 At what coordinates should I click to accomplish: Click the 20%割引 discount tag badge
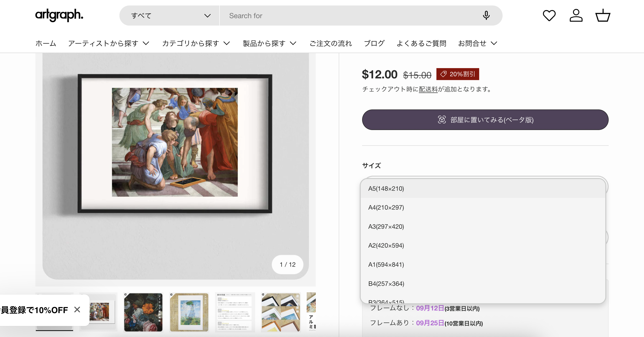point(457,74)
